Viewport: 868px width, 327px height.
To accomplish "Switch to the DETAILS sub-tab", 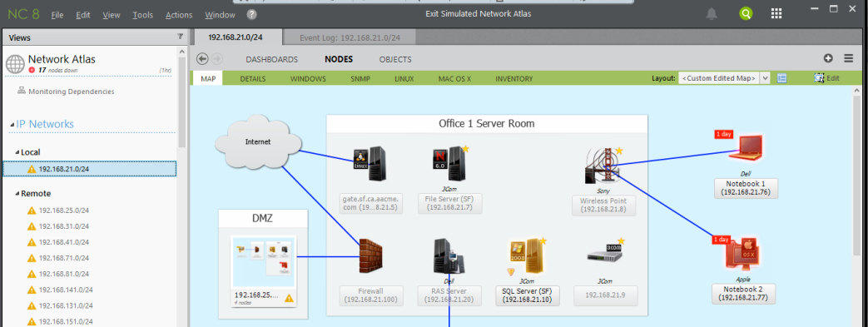I will 253,78.
